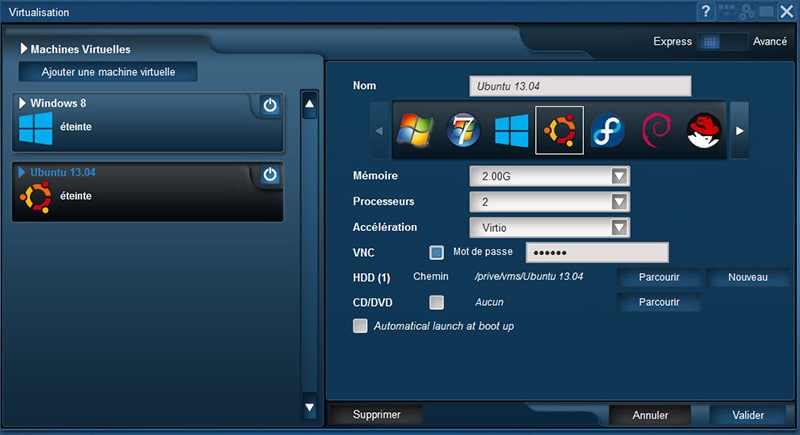Image resolution: width=800 pixels, height=435 pixels.
Task: Select the Windows 7 OS icon
Action: (x=463, y=131)
